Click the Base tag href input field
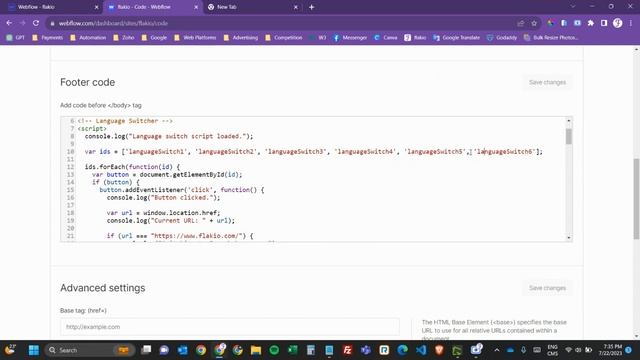640x360 pixels. coord(230,327)
